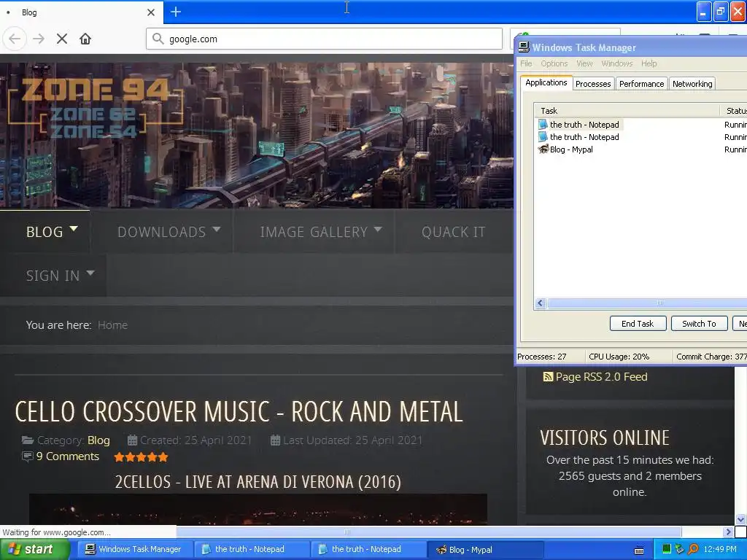Click the Blog category link

[x=98, y=440]
